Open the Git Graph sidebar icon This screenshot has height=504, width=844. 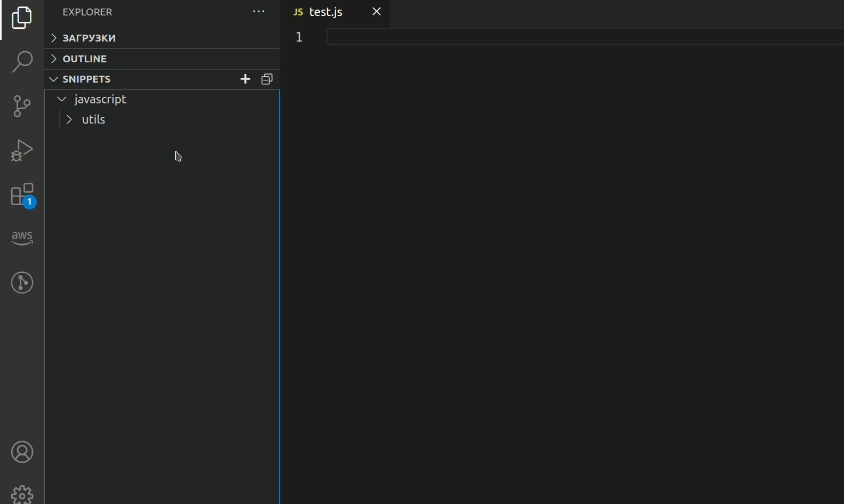22,282
